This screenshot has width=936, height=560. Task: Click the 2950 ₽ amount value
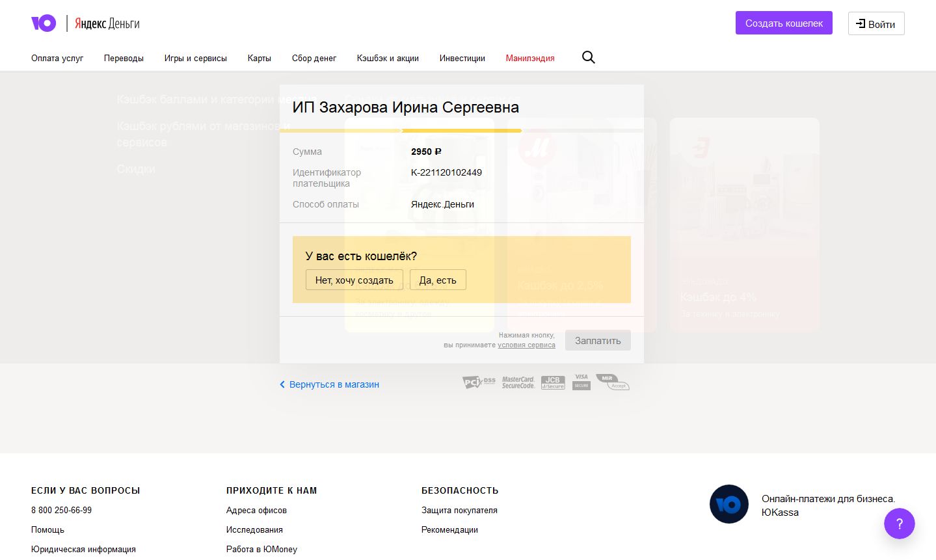click(426, 152)
